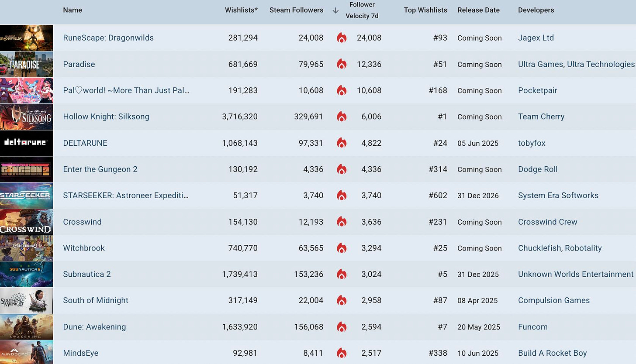Open the Witchbrook thumbnail image

click(26, 248)
